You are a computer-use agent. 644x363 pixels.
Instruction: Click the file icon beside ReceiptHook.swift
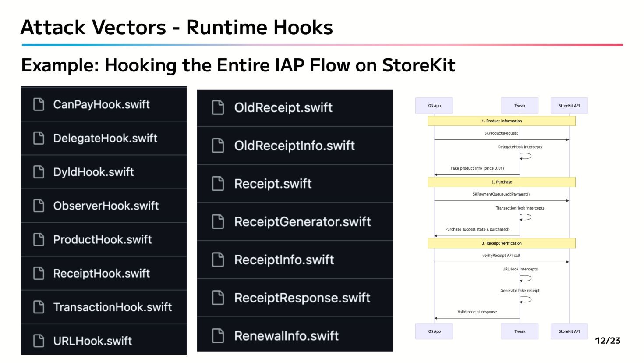tap(39, 273)
